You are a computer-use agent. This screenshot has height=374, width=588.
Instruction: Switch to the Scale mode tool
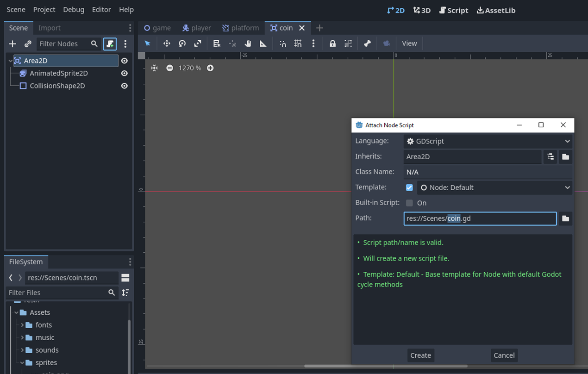coord(198,43)
